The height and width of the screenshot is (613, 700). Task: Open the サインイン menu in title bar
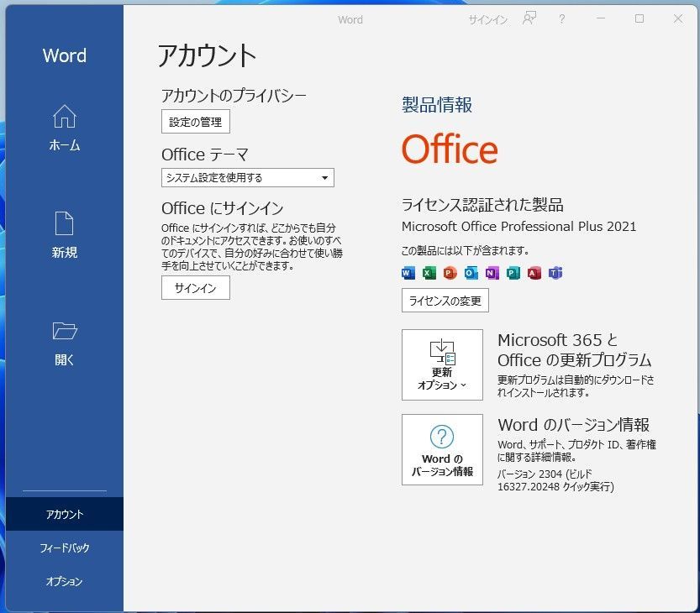487,18
